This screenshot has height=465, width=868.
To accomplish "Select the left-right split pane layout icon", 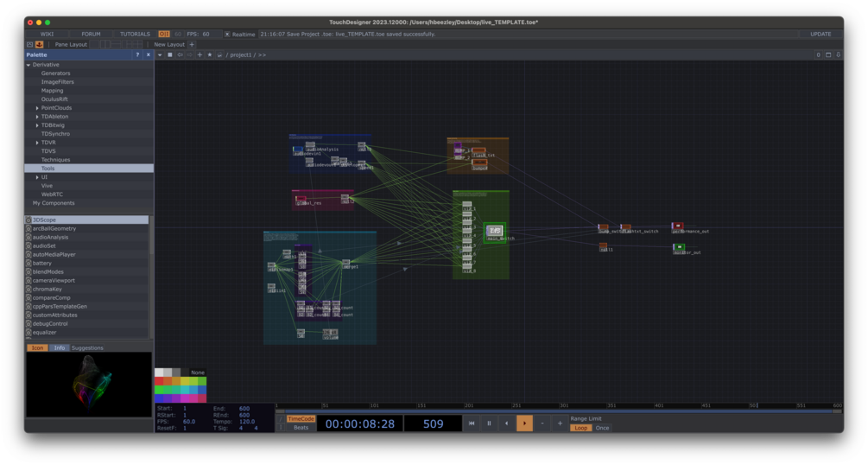I will pos(105,44).
